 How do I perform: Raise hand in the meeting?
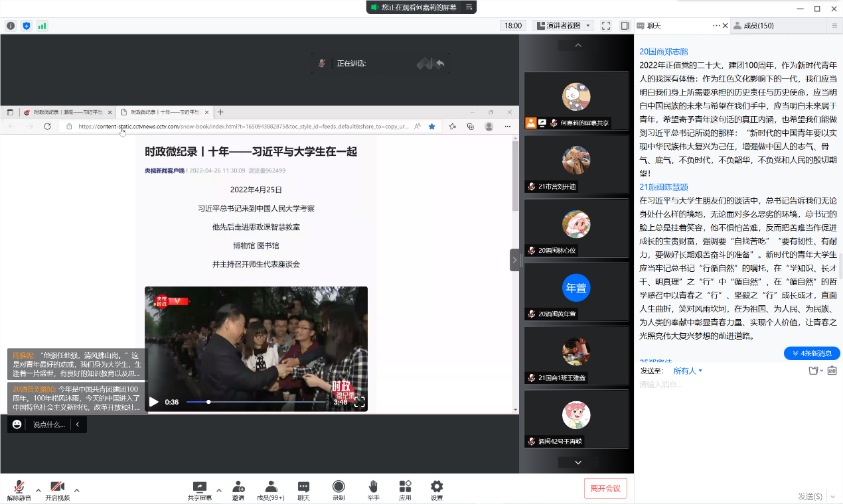click(374, 489)
